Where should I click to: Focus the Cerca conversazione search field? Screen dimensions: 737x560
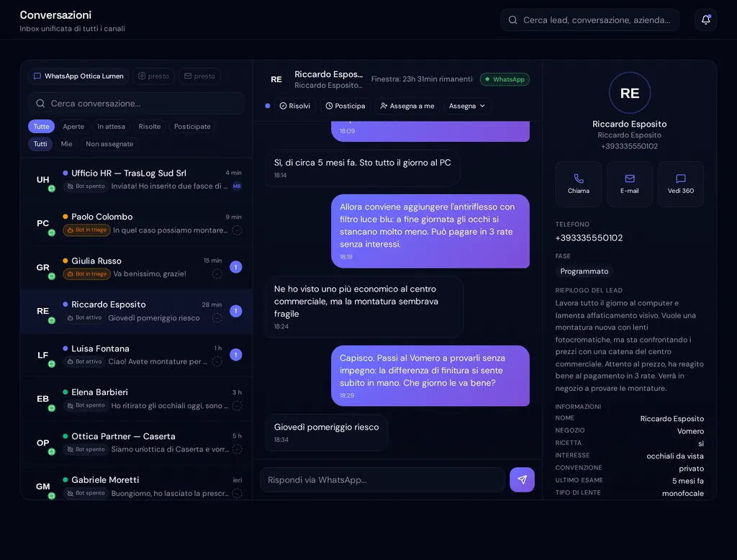[x=136, y=104]
